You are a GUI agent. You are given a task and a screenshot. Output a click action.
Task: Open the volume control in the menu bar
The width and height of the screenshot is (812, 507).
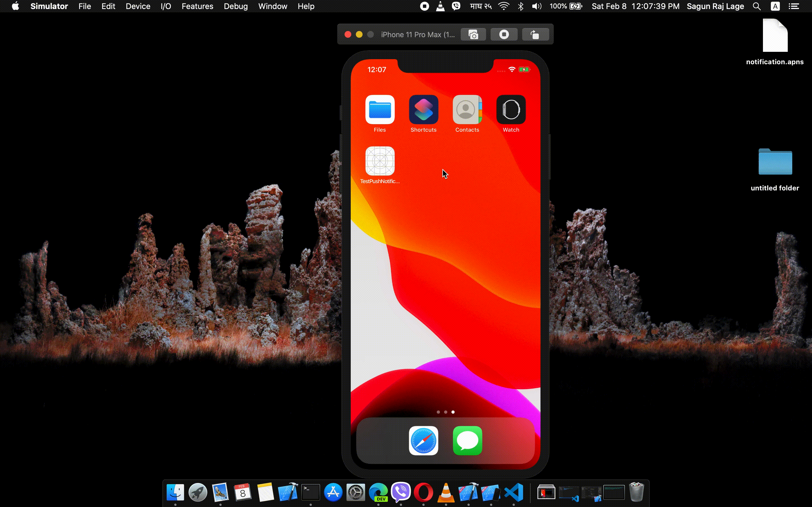pos(537,6)
